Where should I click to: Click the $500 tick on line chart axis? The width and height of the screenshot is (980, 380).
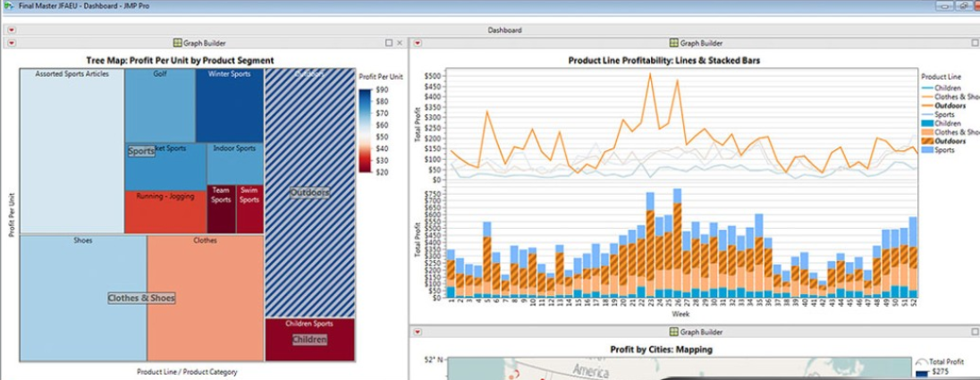(x=434, y=76)
